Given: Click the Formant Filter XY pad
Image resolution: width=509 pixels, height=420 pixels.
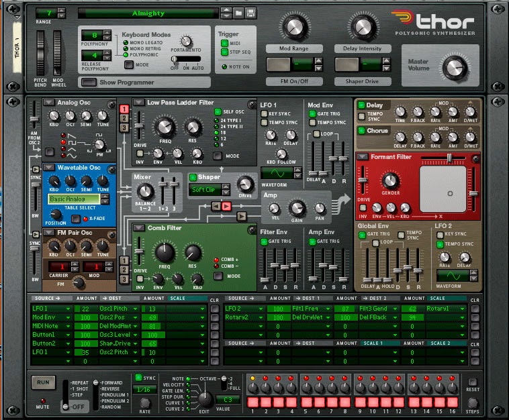Looking at the screenshot, I should (x=443, y=189).
